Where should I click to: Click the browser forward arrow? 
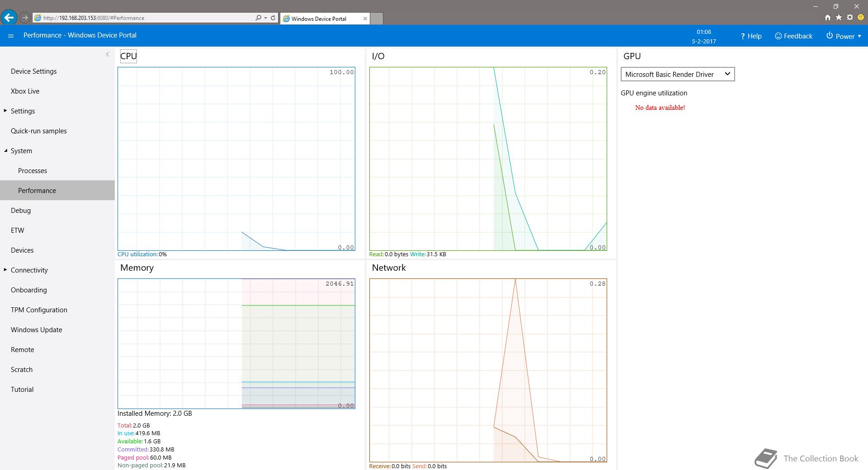pyautogui.click(x=25, y=18)
